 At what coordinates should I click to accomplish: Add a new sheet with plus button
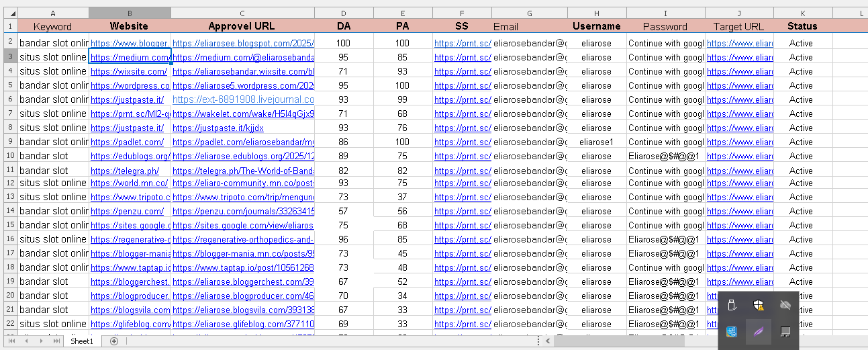(114, 341)
